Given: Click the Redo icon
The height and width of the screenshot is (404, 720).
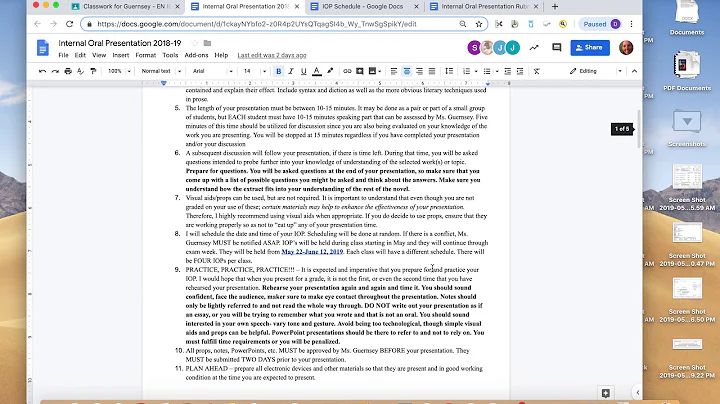Looking at the screenshot, I should point(55,71).
